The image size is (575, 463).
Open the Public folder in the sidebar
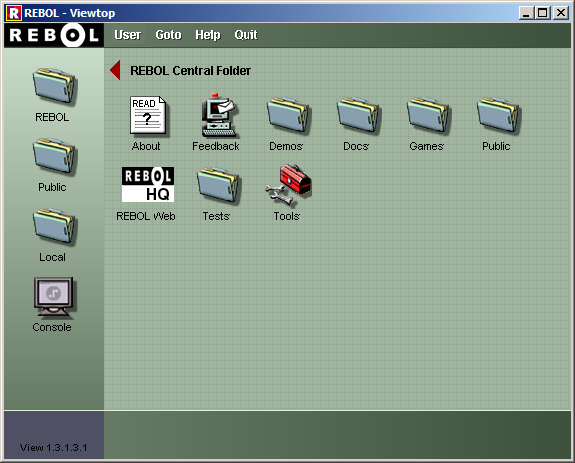[x=54, y=157]
